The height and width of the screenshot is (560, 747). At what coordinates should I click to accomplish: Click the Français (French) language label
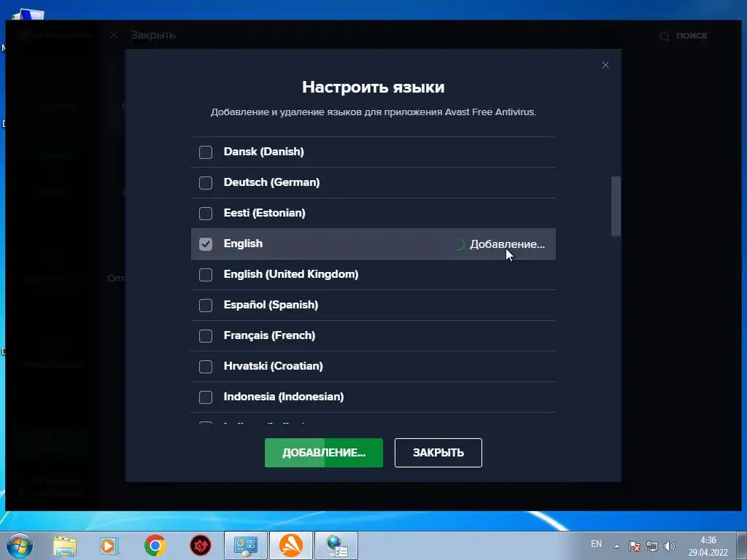(269, 335)
